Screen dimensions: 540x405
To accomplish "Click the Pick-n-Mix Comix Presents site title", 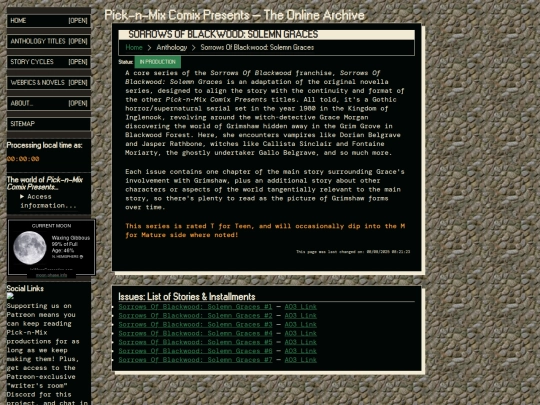I will click(x=234, y=15).
